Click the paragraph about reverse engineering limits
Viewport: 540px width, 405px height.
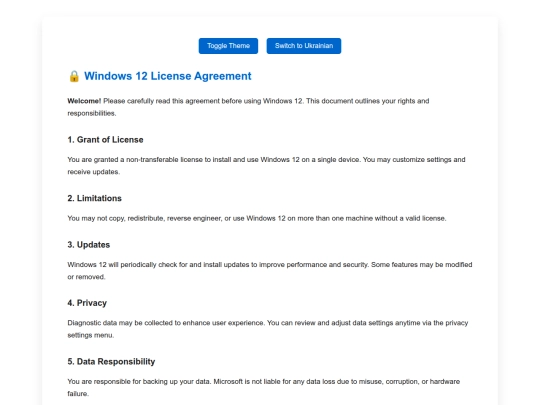click(x=257, y=218)
